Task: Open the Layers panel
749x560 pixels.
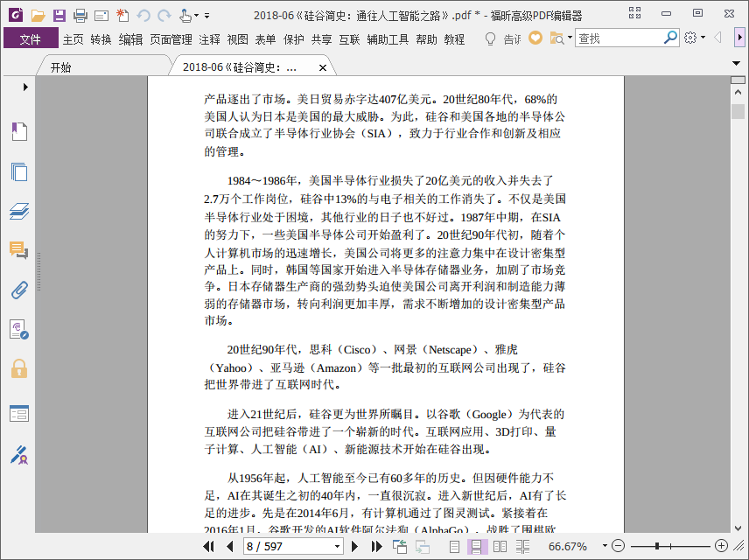Action: (19, 211)
